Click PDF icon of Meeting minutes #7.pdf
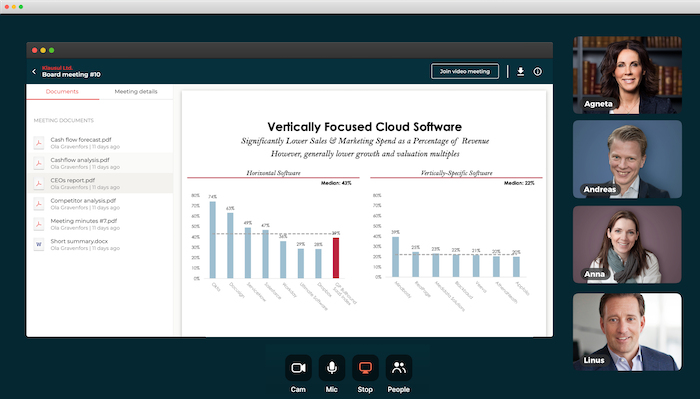 (x=39, y=224)
